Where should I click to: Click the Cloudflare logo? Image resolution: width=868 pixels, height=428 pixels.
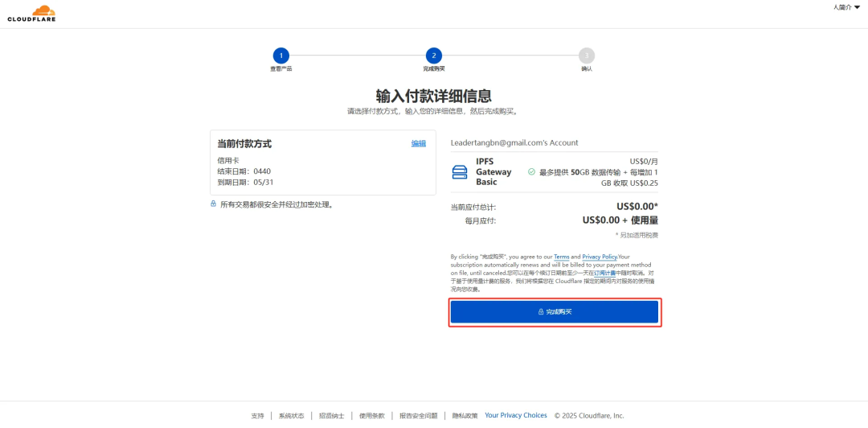31,14
